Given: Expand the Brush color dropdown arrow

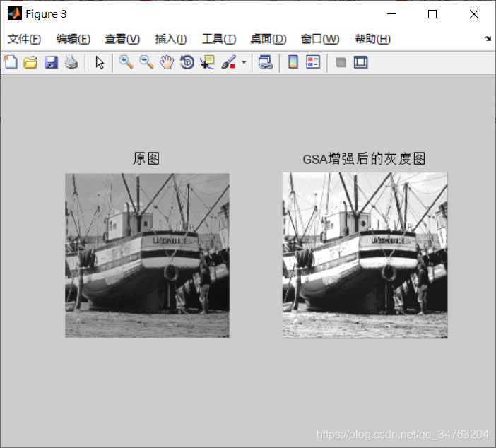Looking at the screenshot, I should tap(244, 62).
